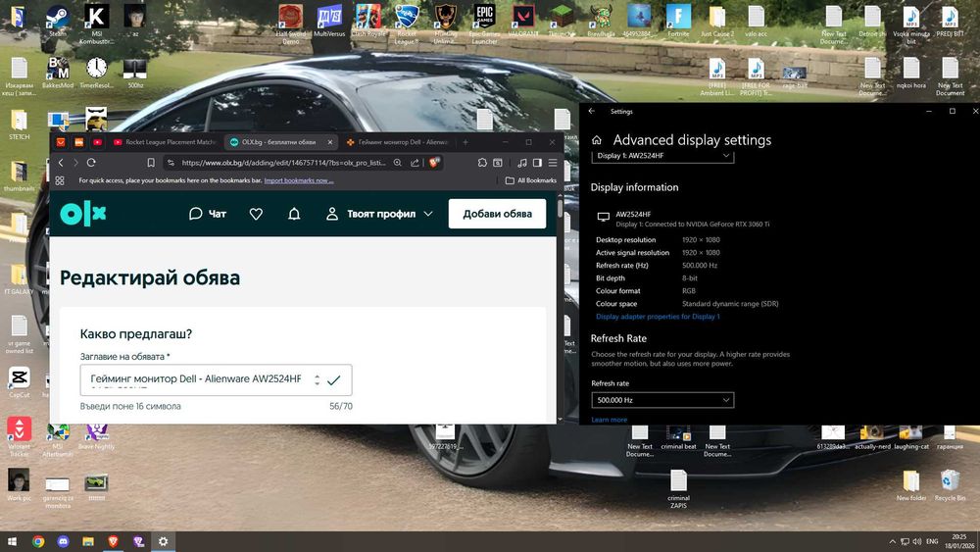This screenshot has height=552, width=980.
Task: Open the browser hamburger menu
Action: coord(553,163)
